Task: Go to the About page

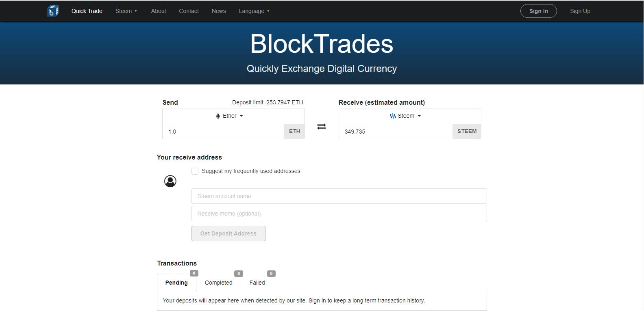Action: click(159, 11)
